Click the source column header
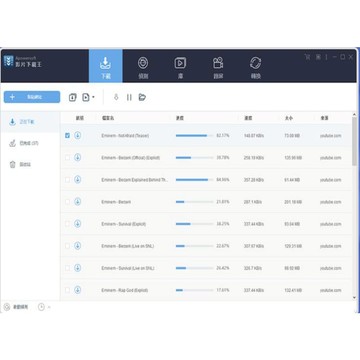Screen dimensions: 360x360 (324, 118)
